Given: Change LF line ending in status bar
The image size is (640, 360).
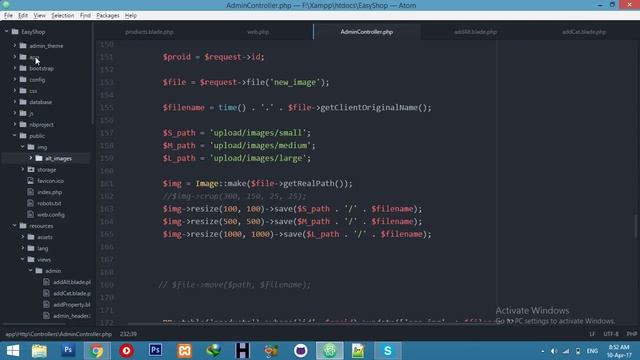Looking at the screenshot, I should 592,334.
